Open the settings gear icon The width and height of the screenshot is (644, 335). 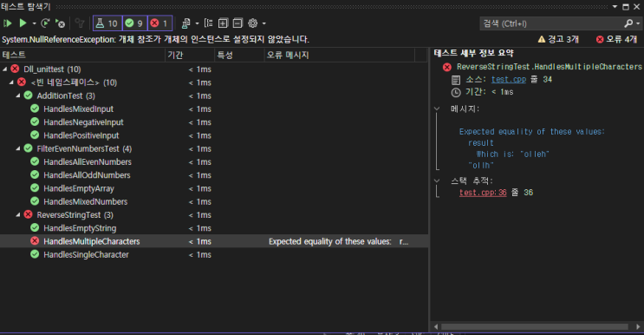pyautogui.click(x=253, y=23)
